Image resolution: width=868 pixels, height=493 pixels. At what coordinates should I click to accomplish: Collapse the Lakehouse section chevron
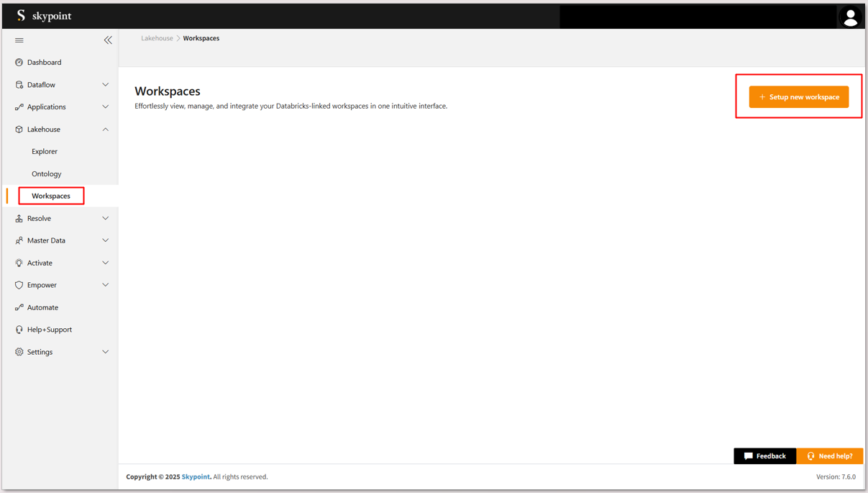(x=106, y=130)
